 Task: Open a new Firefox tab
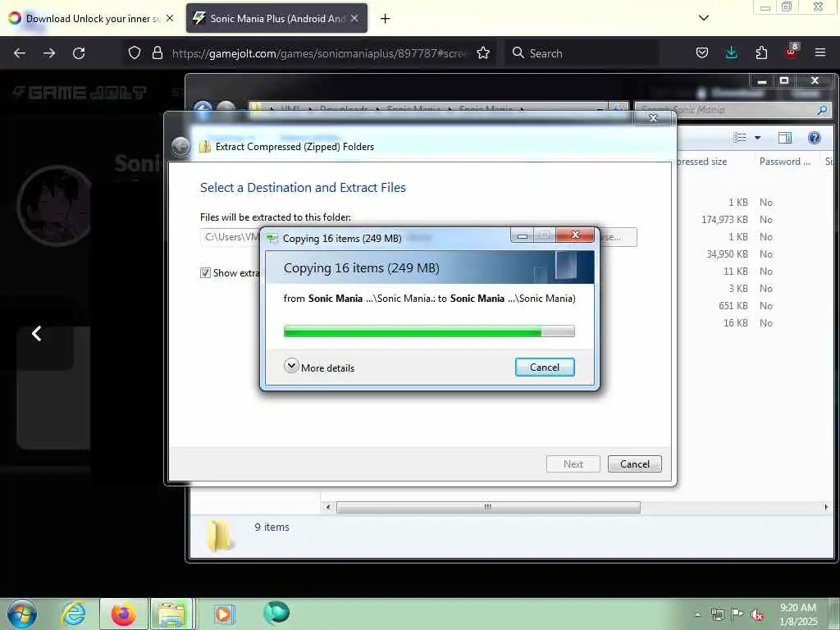tap(385, 19)
